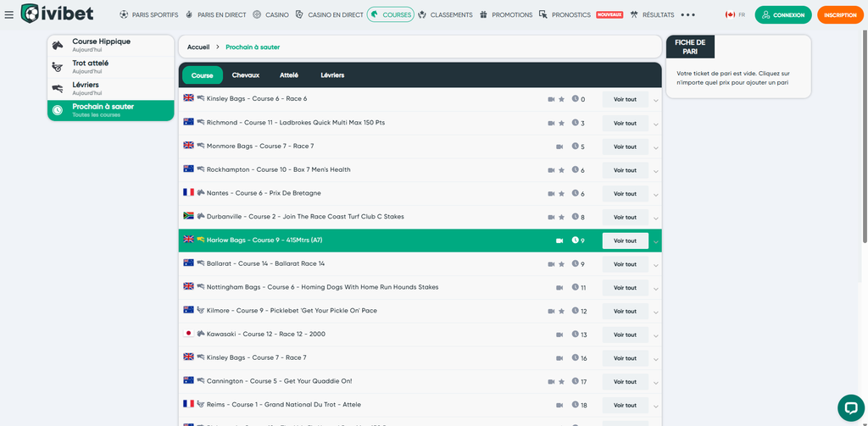Open live chat support bubble
Viewport: 868px width, 426px height.
pos(851,407)
